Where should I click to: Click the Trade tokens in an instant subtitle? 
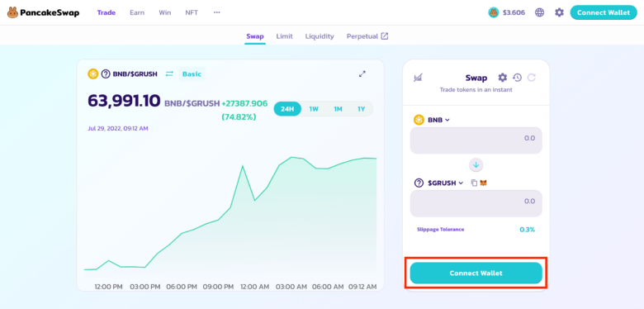click(x=476, y=89)
